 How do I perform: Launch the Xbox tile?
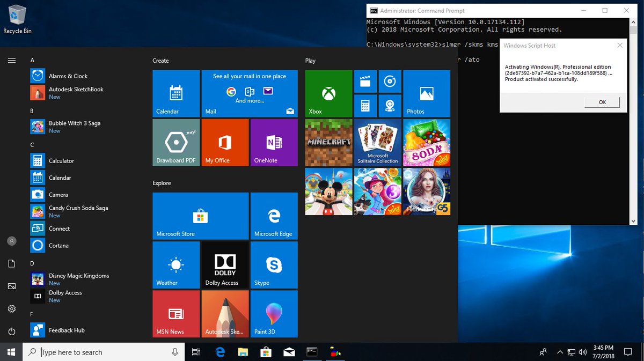pos(328,94)
